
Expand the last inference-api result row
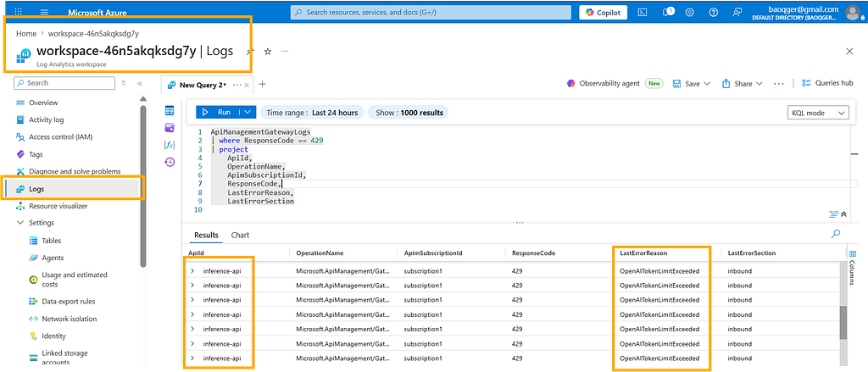192,358
